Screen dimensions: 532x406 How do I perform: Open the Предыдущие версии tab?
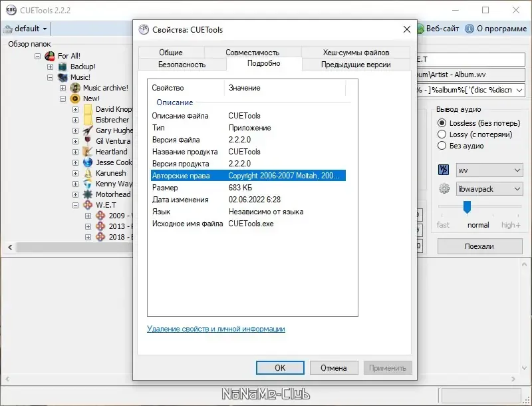pyautogui.click(x=356, y=65)
